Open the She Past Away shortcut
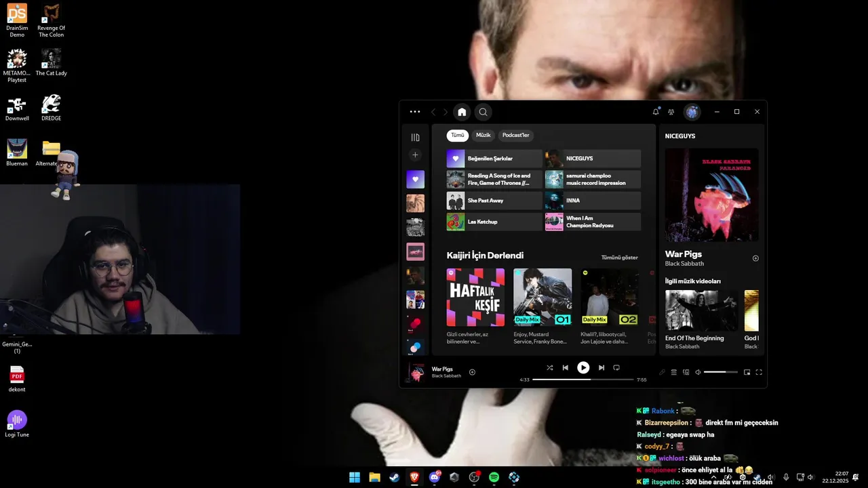Screen dimensions: 868x488 (494, 201)
